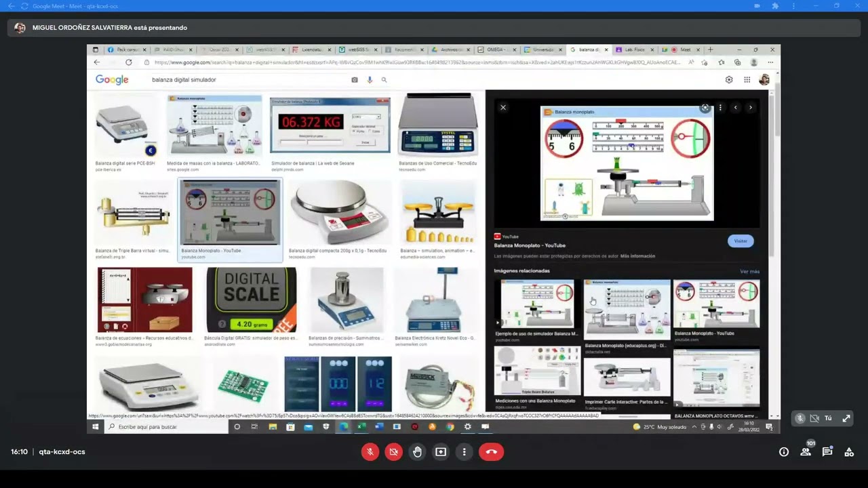Switch to the Lab. Física browser tab
The height and width of the screenshot is (488, 868).
[636, 49]
